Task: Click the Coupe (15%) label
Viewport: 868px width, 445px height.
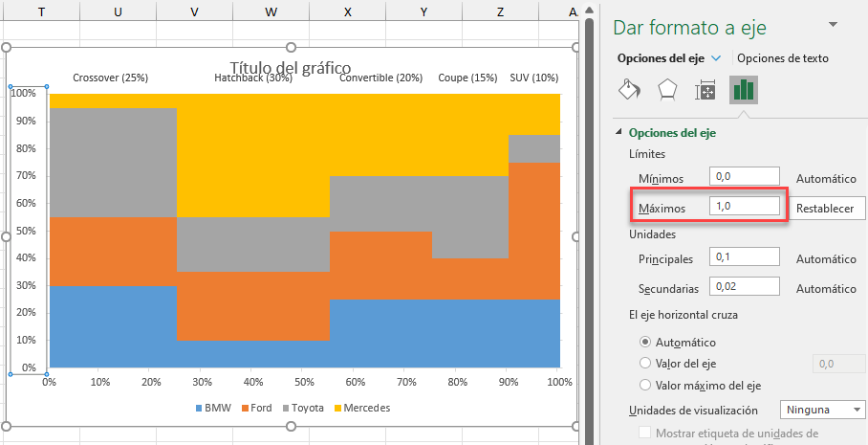Action: pyautogui.click(x=467, y=78)
